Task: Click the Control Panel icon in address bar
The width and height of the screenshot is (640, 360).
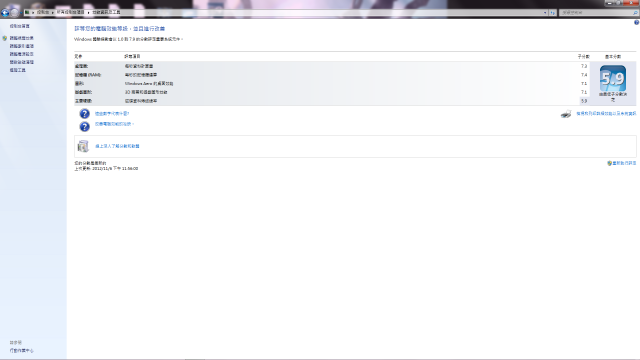Action: coord(27,13)
